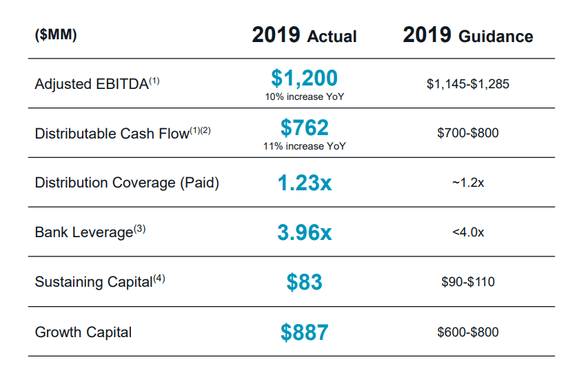
Task: Select the 2019 Guidance column header
Action: [x=467, y=36]
